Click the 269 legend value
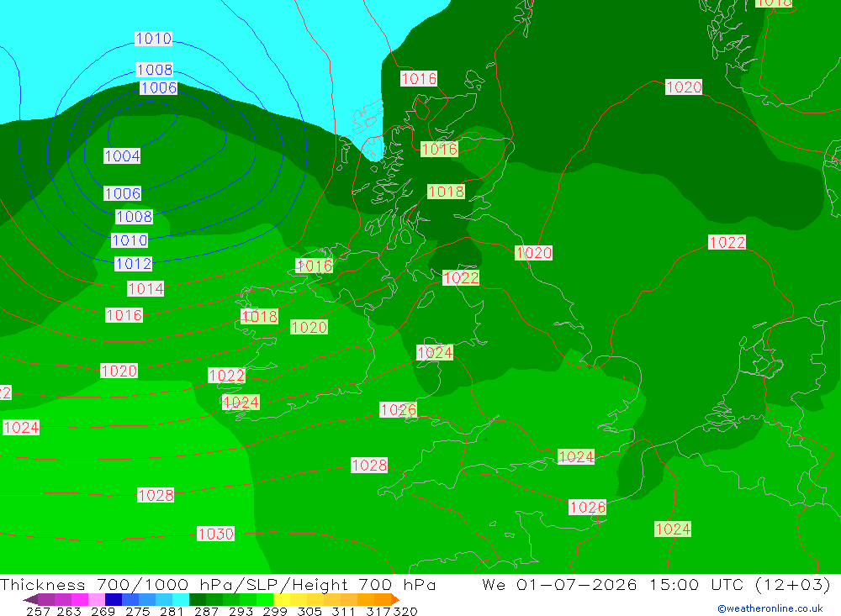Image resolution: width=841 pixels, height=616 pixels. 103,611
